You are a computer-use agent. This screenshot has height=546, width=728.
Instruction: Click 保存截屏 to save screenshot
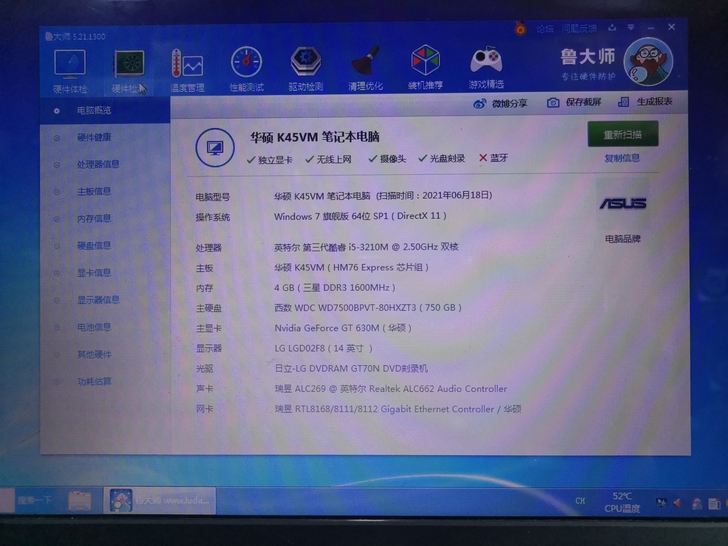(x=574, y=103)
